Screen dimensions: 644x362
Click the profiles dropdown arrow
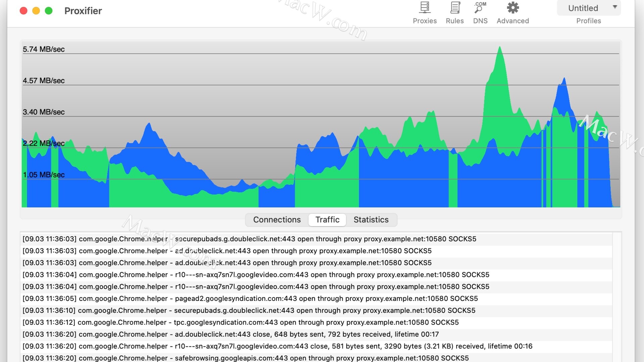[x=615, y=7]
